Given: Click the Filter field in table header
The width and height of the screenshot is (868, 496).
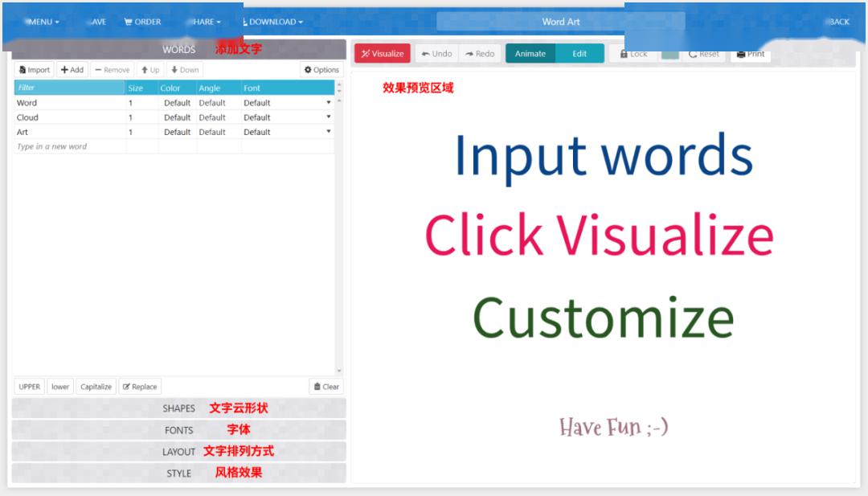Looking at the screenshot, I should 69,88.
